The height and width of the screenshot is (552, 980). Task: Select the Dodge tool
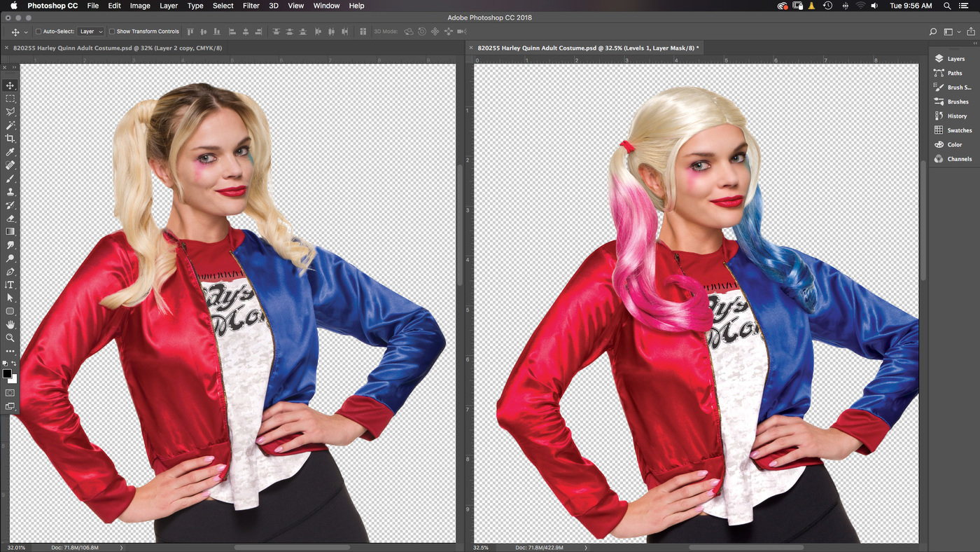tap(10, 258)
